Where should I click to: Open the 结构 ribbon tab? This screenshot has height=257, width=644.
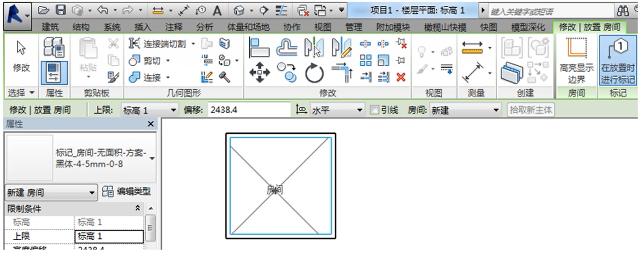[81, 27]
